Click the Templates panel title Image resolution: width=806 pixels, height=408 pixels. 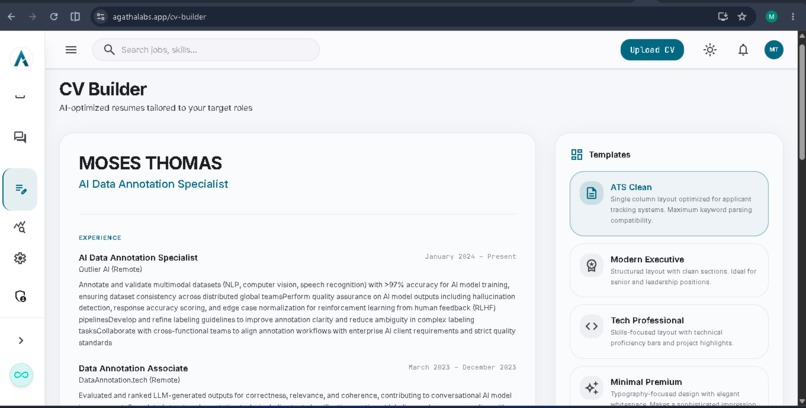610,155
